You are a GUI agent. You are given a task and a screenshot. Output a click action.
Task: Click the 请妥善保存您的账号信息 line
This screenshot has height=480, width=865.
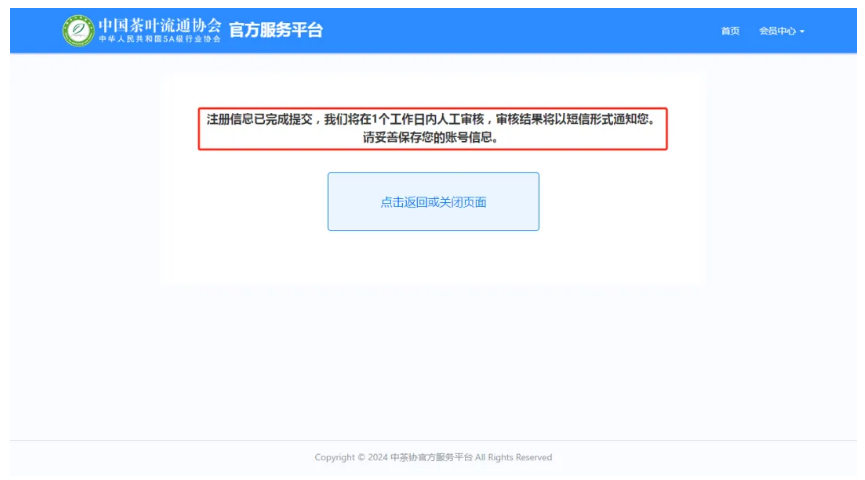tap(432, 139)
